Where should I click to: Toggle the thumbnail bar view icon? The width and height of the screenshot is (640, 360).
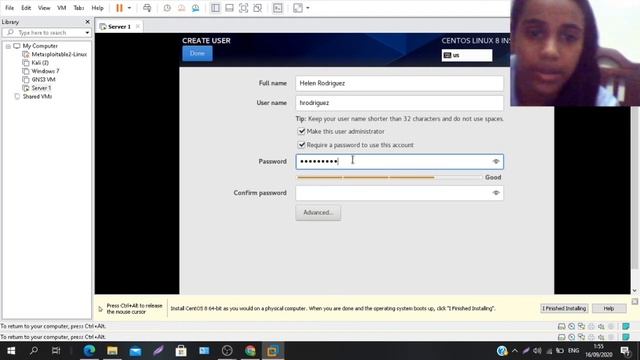(229, 8)
